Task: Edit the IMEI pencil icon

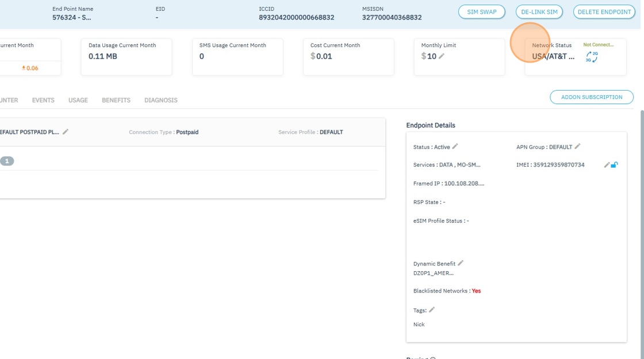Action: [x=607, y=165]
